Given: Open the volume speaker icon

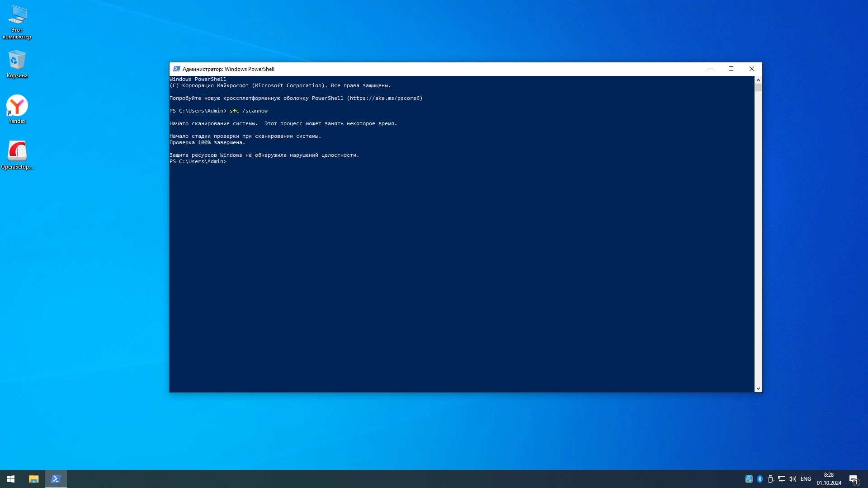Looking at the screenshot, I should (793, 479).
